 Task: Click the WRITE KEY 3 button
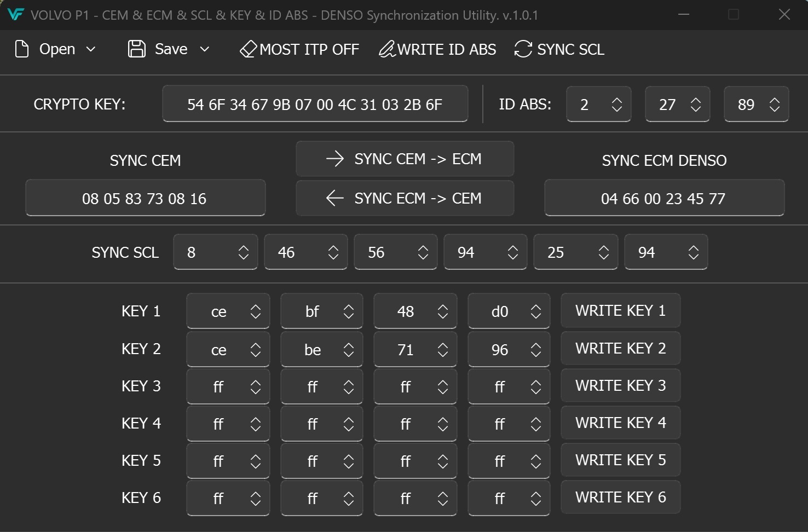click(x=621, y=385)
